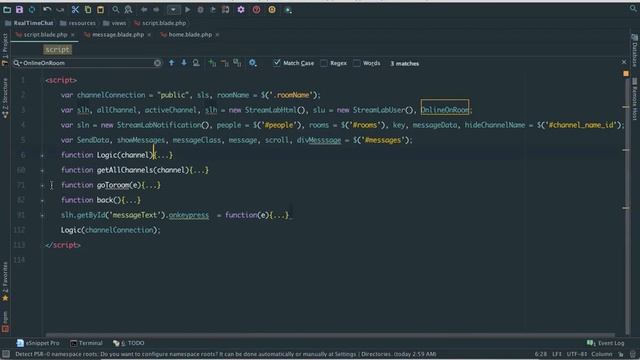Close the home.blade.php tab
Viewport: 640px width, 360px height.
click(217, 35)
